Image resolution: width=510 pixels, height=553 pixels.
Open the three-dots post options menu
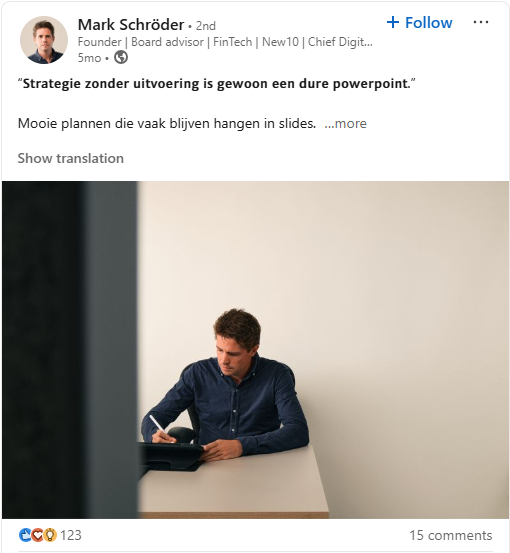tap(481, 22)
